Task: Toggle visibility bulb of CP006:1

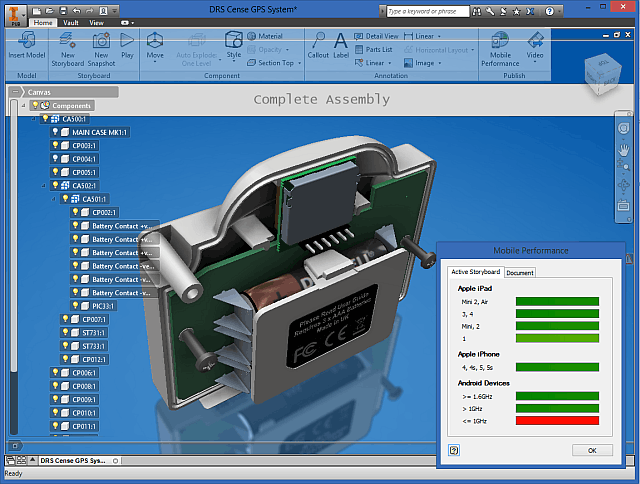Action: click(56, 372)
